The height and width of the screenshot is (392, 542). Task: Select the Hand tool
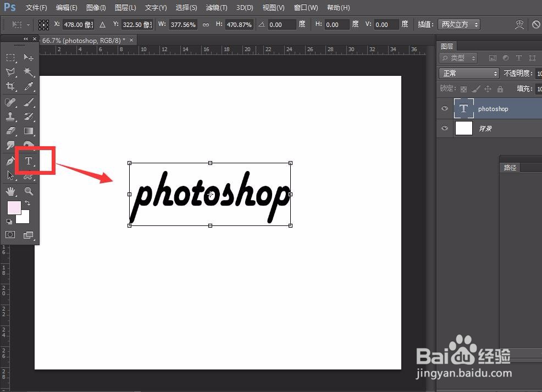point(10,191)
